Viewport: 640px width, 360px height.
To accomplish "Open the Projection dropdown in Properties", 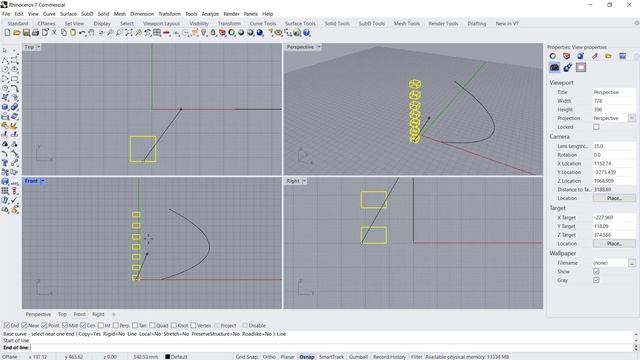I will (x=631, y=118).
